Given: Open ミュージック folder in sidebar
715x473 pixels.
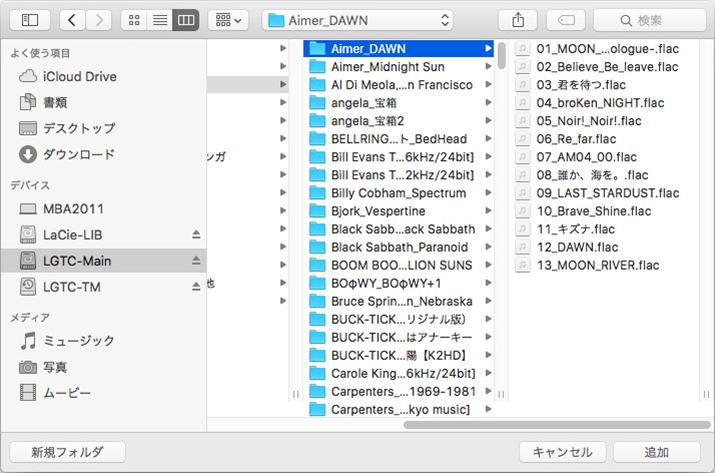Looking at the screenshot, I should pos(78,341).
